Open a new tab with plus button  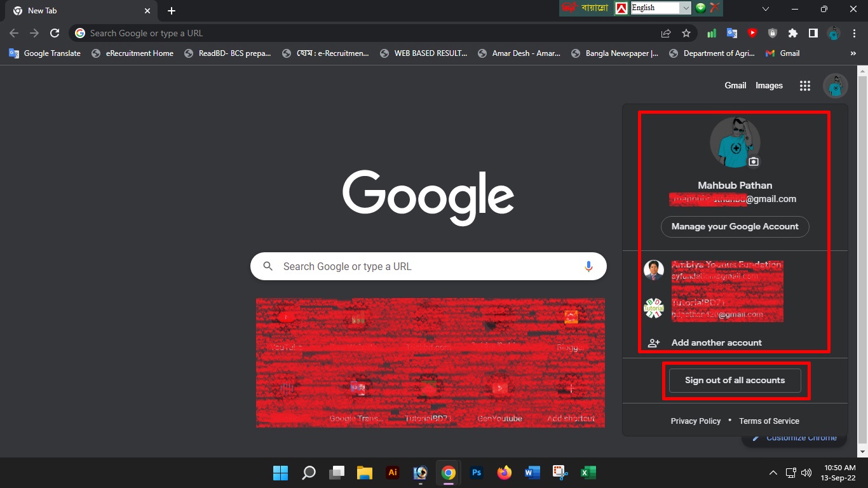pyautogui.click(x=172, y=11)
